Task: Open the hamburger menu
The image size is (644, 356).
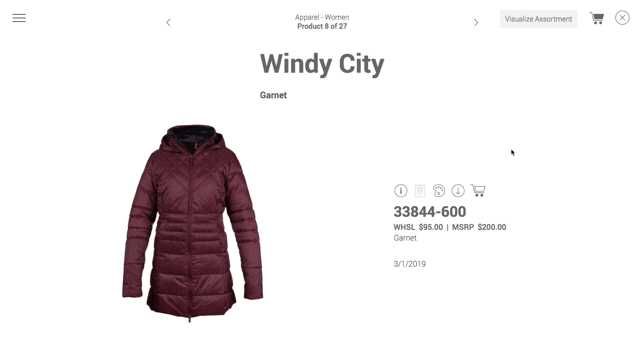Action: [19, 18]
